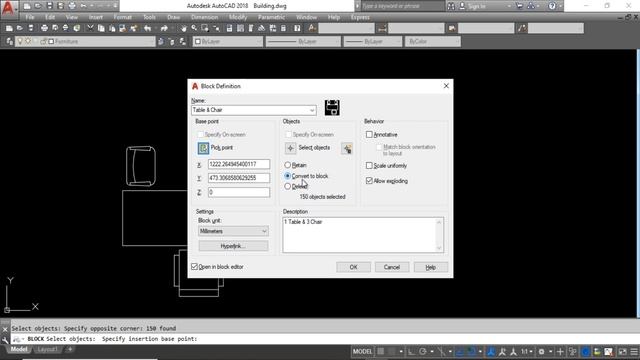Enable the Annotative checkbox
Screen dimensions: 640x360
[369, 134]
